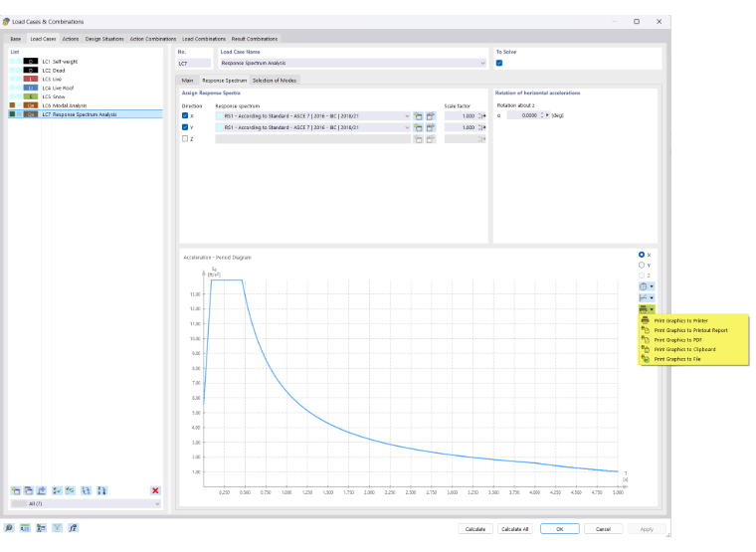Image resolution: width=756 pixels, height=552 pixels.
Task: Uncheck the Y direction checkbox
Action: 185,127
